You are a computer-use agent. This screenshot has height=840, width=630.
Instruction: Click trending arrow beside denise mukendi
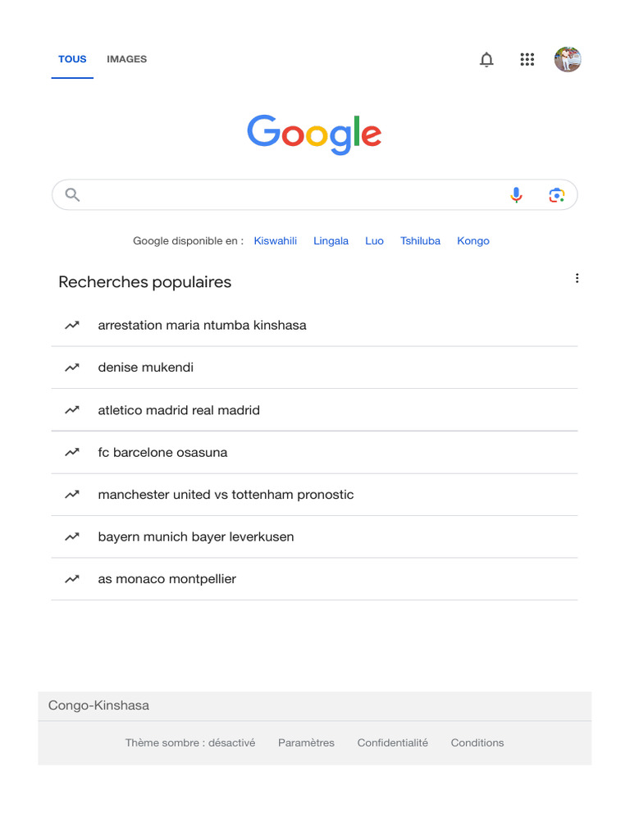(72, 367)
